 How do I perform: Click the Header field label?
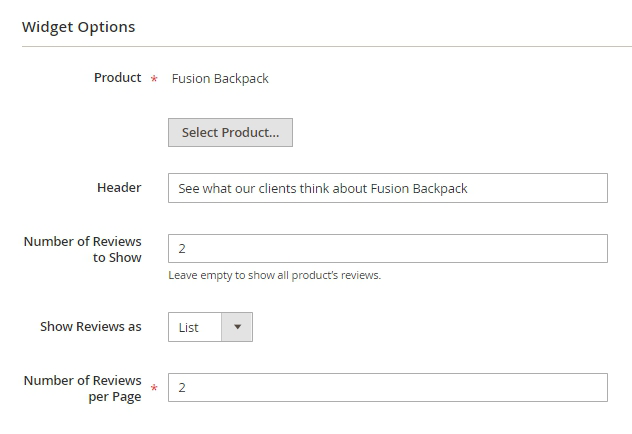(x=119, y=188)
